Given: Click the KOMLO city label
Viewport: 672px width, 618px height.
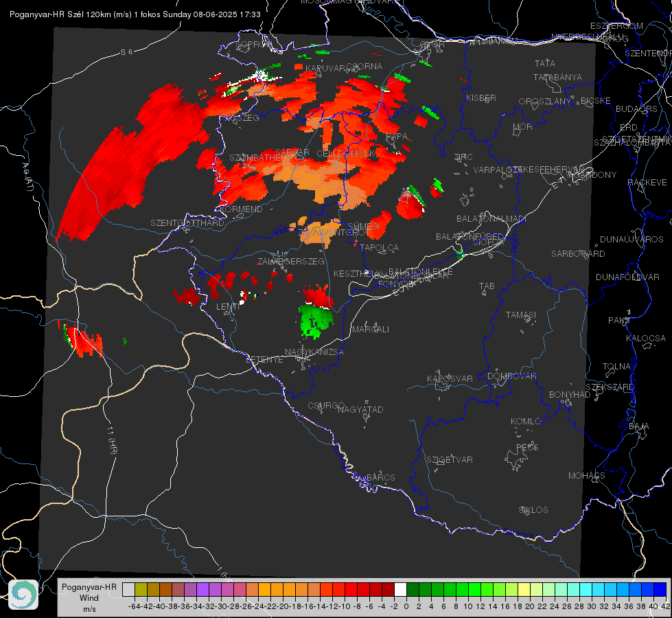Looking at the screenshot, I should [x=526, y=422].
